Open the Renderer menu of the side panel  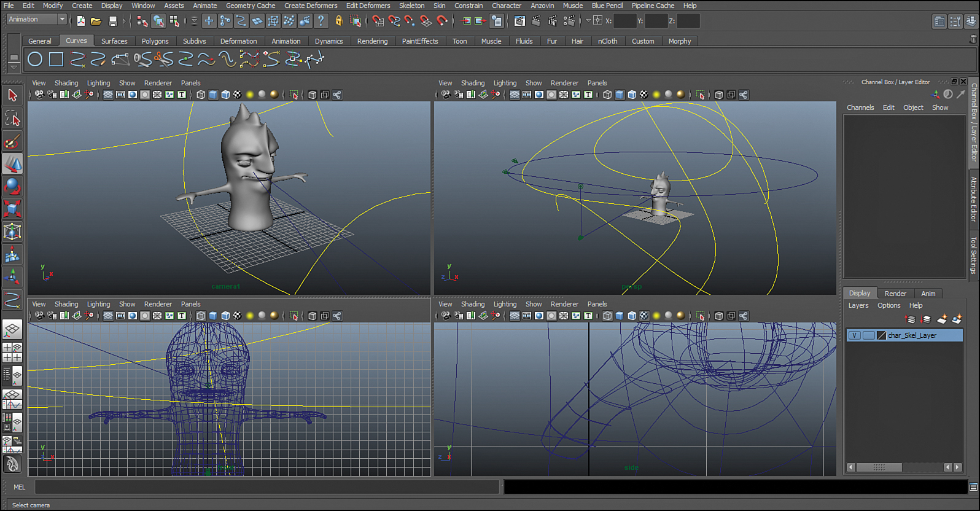point(564,304)
